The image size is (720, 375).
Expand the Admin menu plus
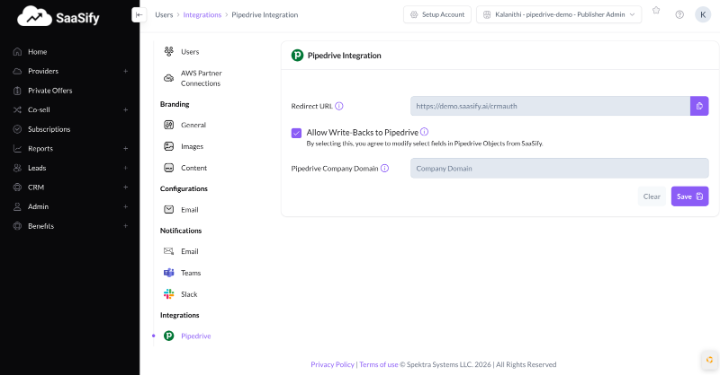[x=125, y=207]
